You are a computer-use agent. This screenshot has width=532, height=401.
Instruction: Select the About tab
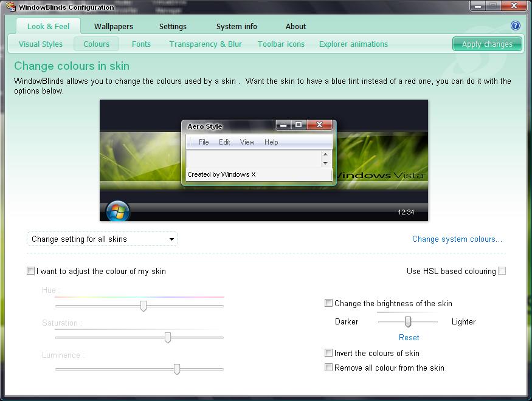[x=295, y=27]
